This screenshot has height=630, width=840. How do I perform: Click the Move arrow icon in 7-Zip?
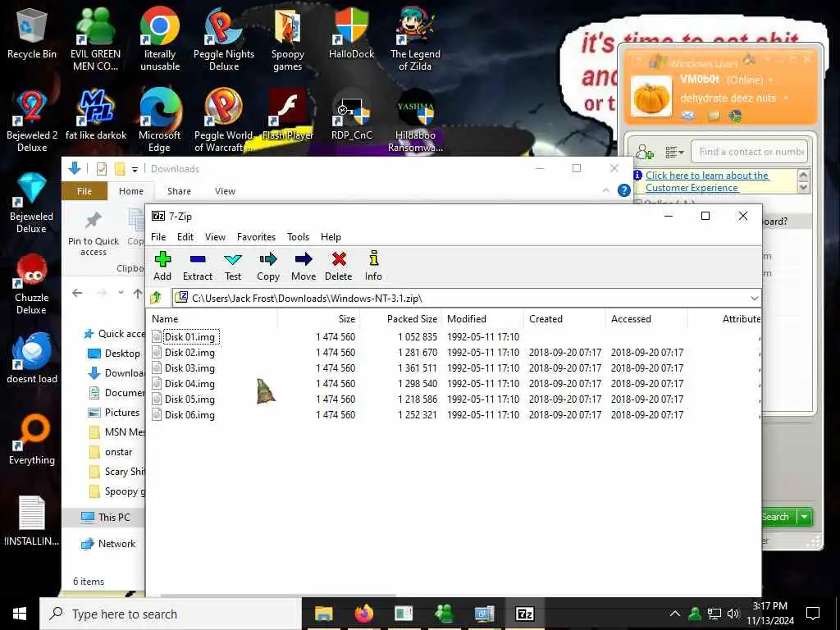point(304,260)
